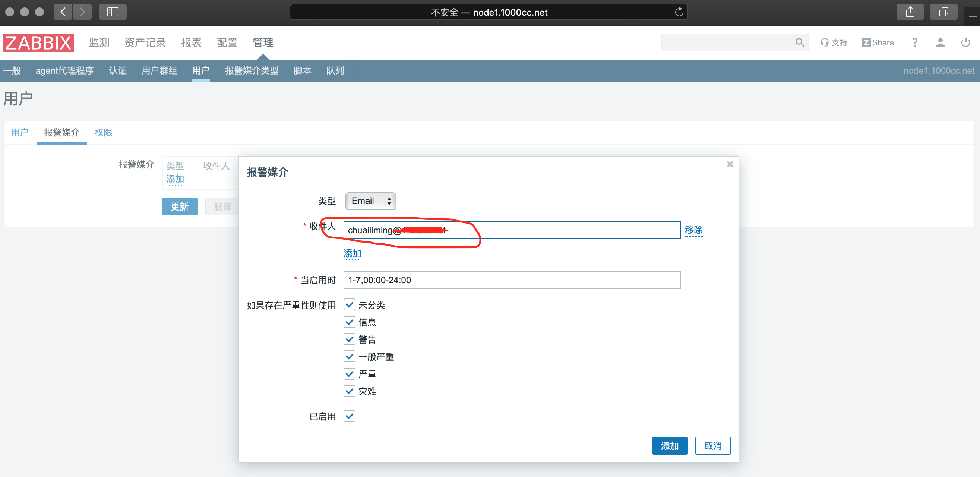The width and height of the screenshot is (980, 477).
Task: Open the 管理 top menu
Action: [x=262, y=42]
